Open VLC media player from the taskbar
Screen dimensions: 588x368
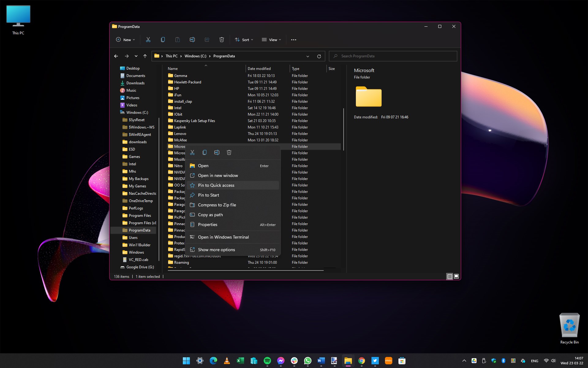(x=227, y=361)
